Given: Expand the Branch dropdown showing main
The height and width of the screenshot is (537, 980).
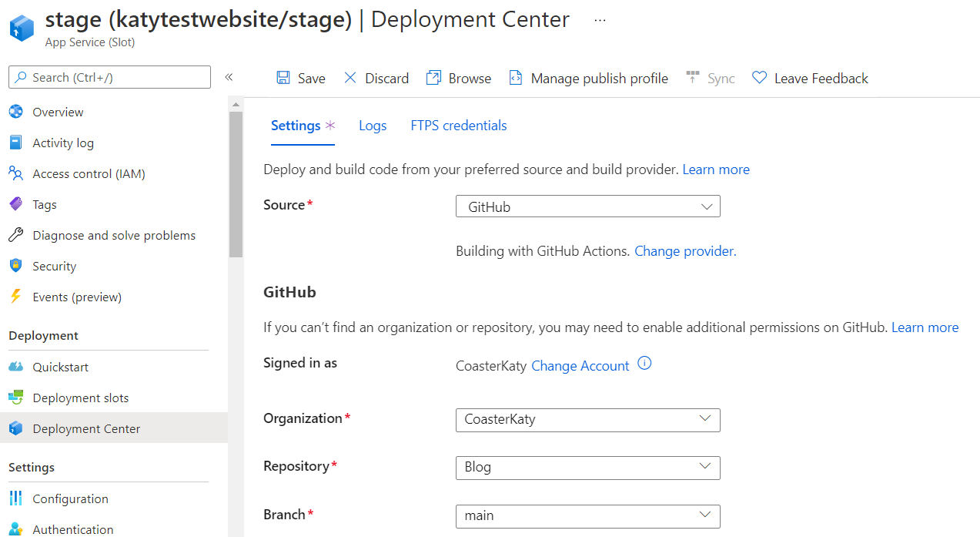Looking at the screenshot, I should pyautogui.click(x=588, y=515).
